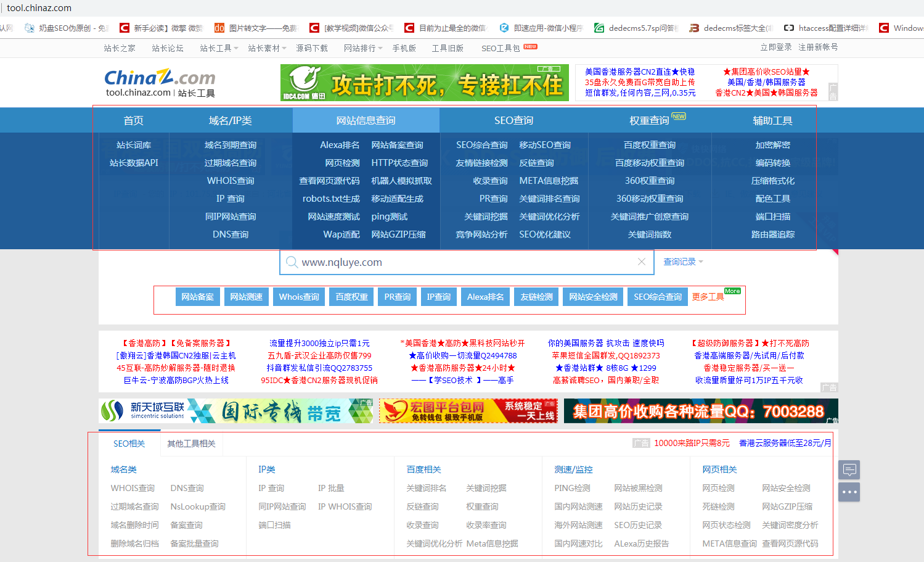This screenshot has height=562, width=924.
Task: Expand the 站长工具 dropdown in top bar
Action: pos(219,48)
